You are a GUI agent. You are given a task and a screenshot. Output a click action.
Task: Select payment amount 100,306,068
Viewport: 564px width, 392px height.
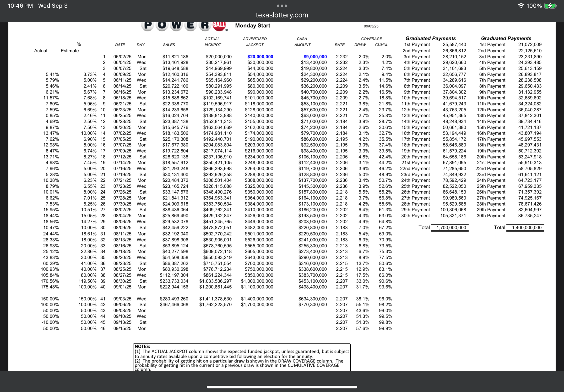click(453, 210)
